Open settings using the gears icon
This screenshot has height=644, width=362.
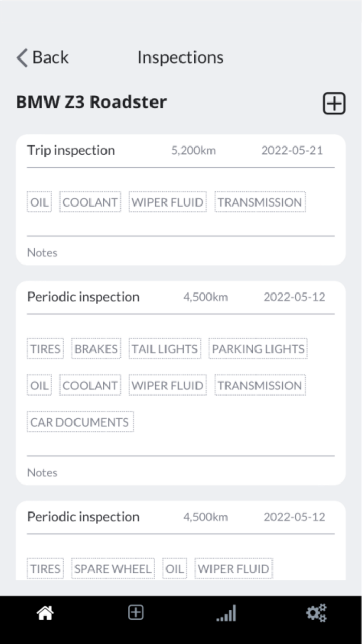click(316, 612)
